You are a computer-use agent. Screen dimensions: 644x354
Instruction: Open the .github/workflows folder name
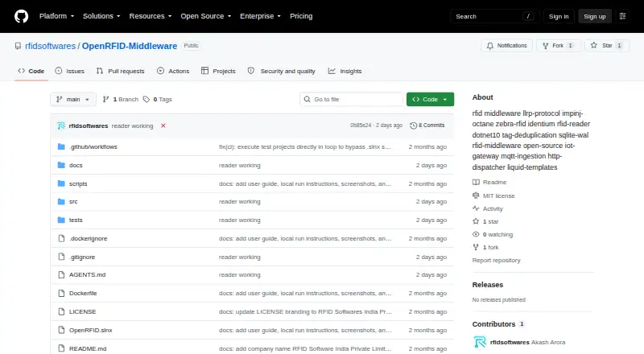coord(93,146)
